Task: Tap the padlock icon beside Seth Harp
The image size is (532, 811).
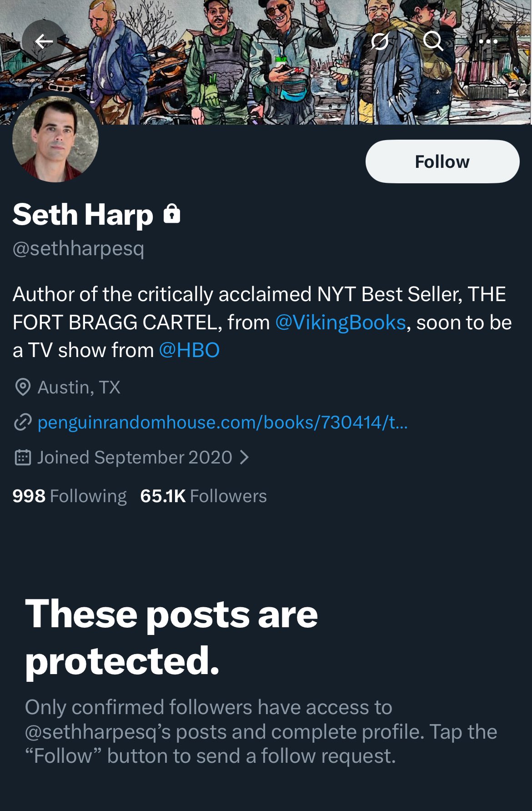Action: coord(172,213)
